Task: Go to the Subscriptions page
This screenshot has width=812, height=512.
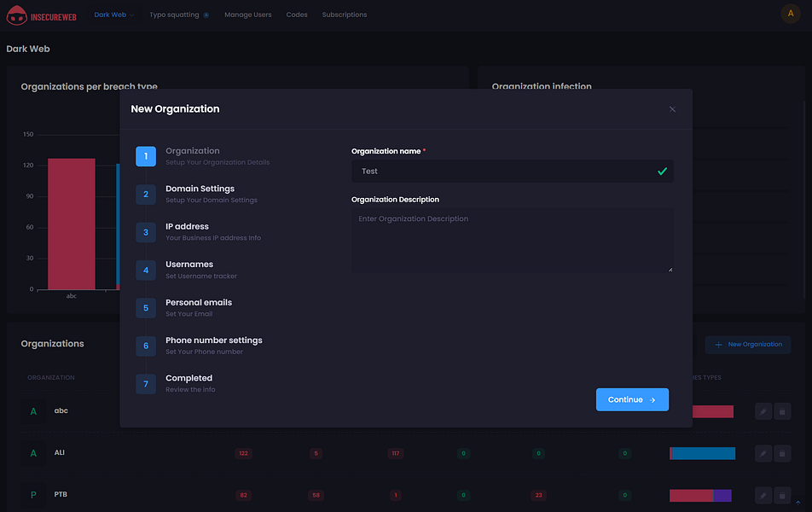Action: coord(345,15)
